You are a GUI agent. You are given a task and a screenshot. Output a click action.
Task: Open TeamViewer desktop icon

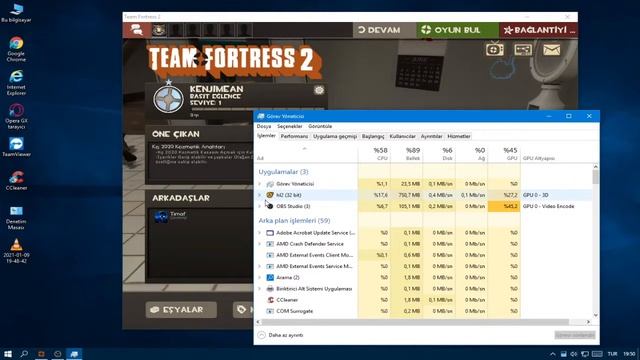[16, 147]
